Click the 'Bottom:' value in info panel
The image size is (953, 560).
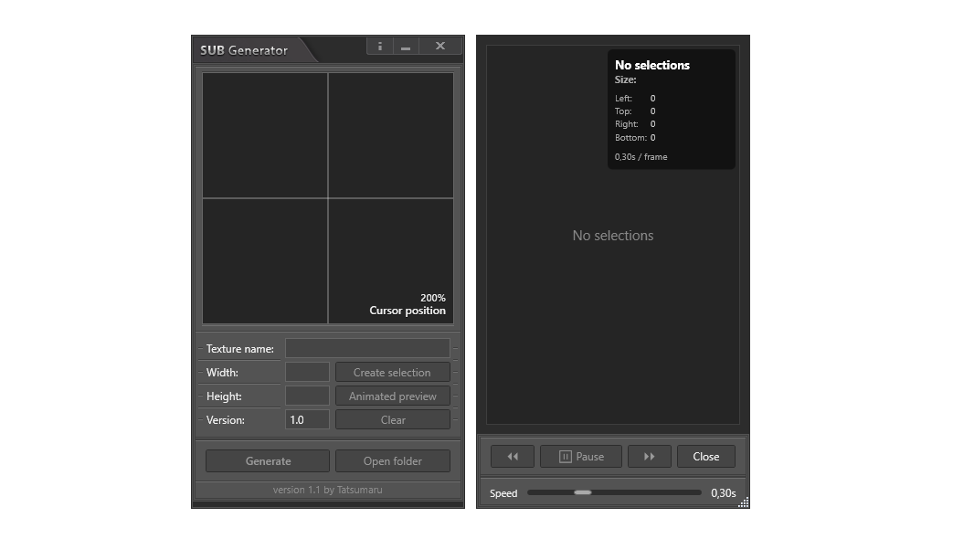(652, 138)
